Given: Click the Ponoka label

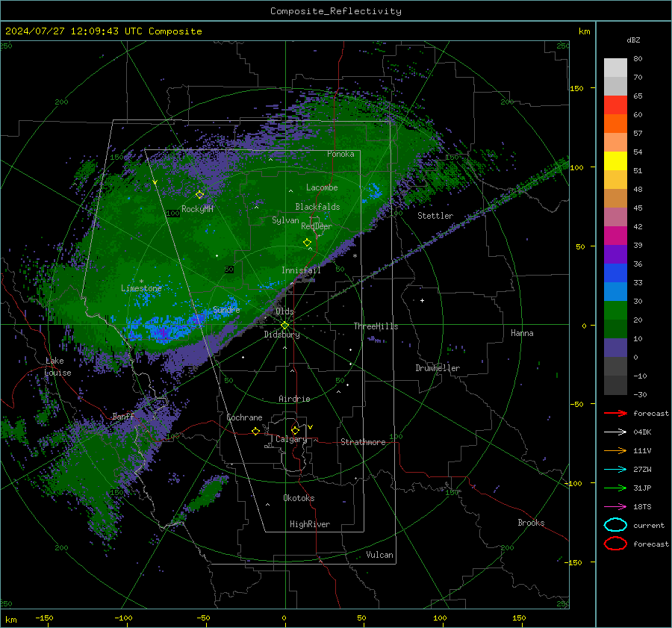Looking at the screenshot, I should click(x=340, y=154).
